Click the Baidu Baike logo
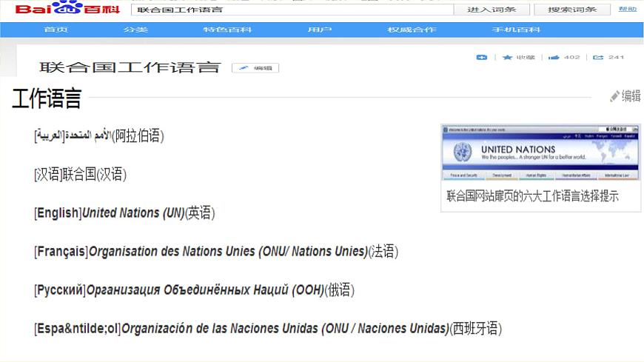This screenshot has height=362, width=644. click(67, 8)
